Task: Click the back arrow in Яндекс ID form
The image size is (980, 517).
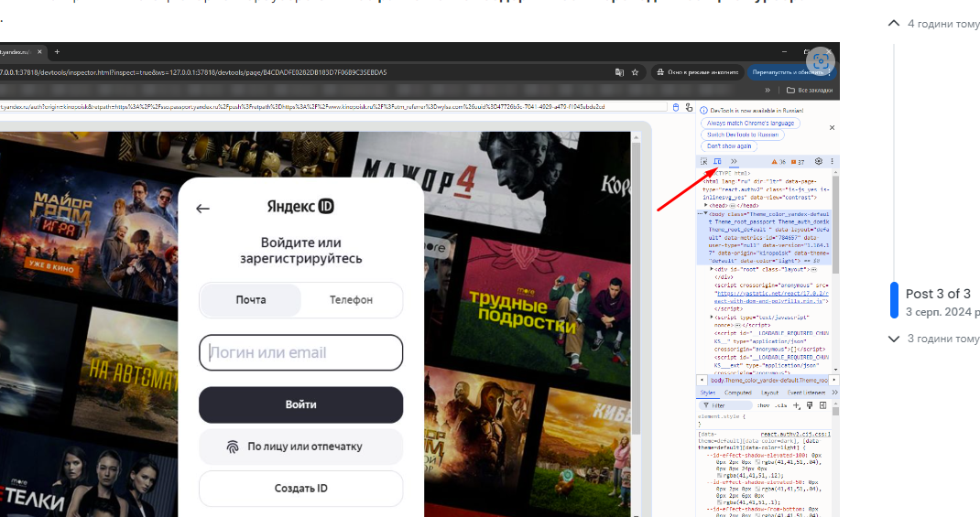Action: pyautogui.click(x=203, y=209)
